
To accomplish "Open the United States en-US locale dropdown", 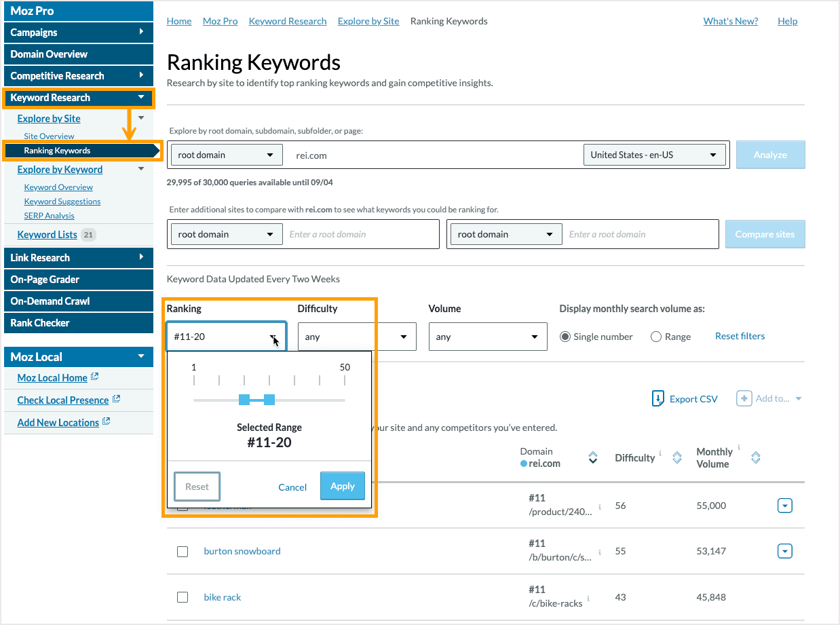I will click(x=654, y=155).
